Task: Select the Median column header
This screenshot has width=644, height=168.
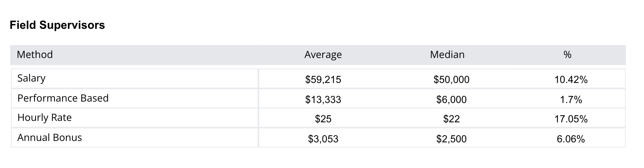Action: tap(447, 54)
